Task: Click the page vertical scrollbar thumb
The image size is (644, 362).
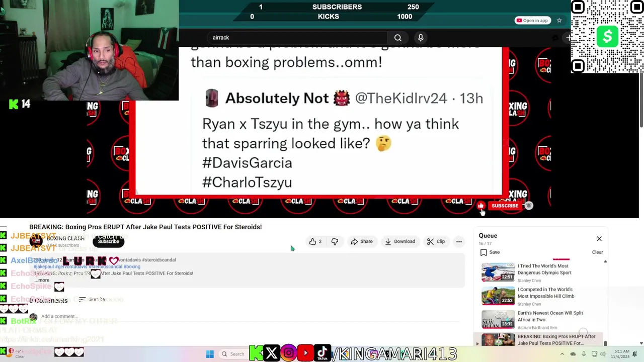Action: (x=641, y=101)
